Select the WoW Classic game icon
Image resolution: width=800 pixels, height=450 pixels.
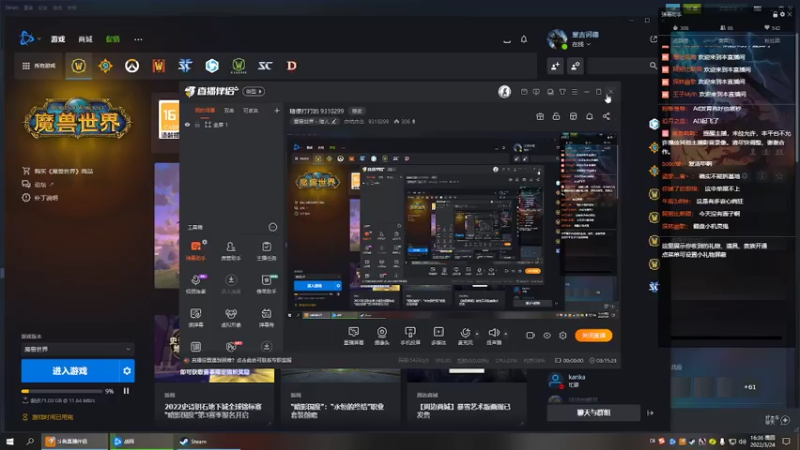238,66
